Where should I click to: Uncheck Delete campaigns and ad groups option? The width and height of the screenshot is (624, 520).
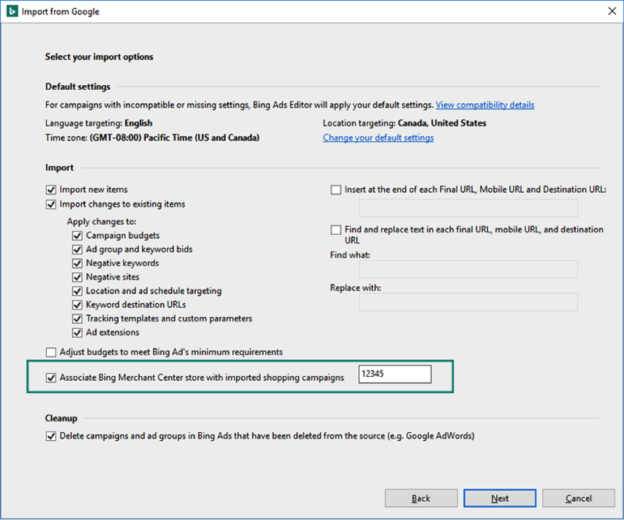tap(51, 436)
